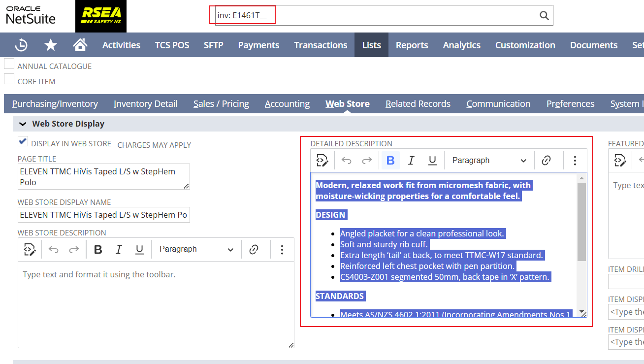Apply Underline in Detailed Description editor
Screen dimensions: 644x364
coord(432,160)
